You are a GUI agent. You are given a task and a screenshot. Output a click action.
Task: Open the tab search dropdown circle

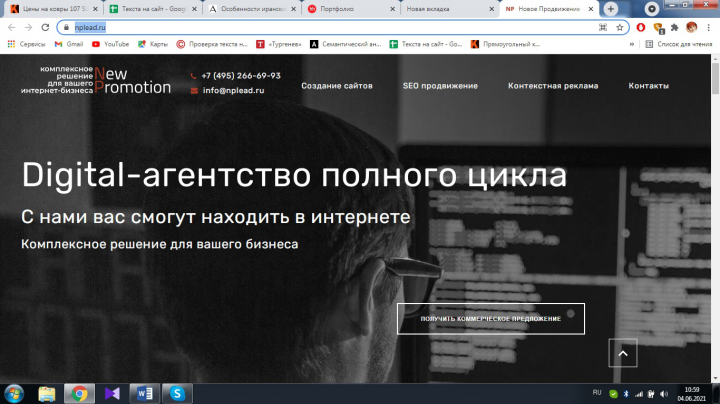pos(652,9)
